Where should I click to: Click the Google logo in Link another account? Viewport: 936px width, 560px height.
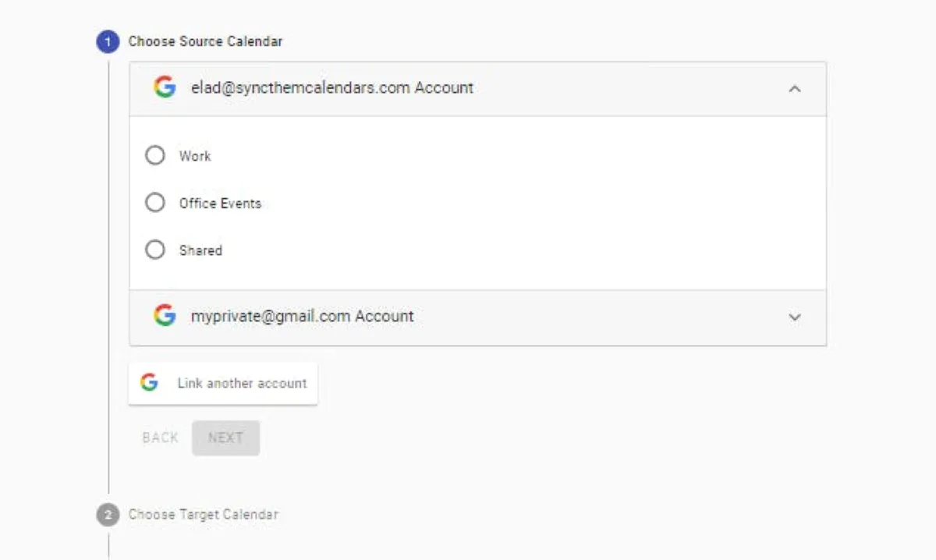tap(149, 383)
